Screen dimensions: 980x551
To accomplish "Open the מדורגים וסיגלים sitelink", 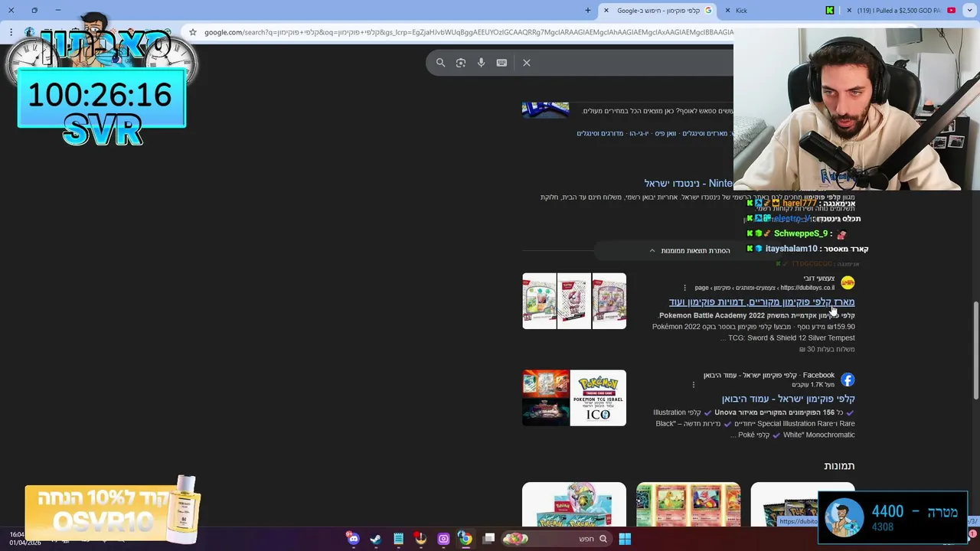I will (x=599, y=133).
